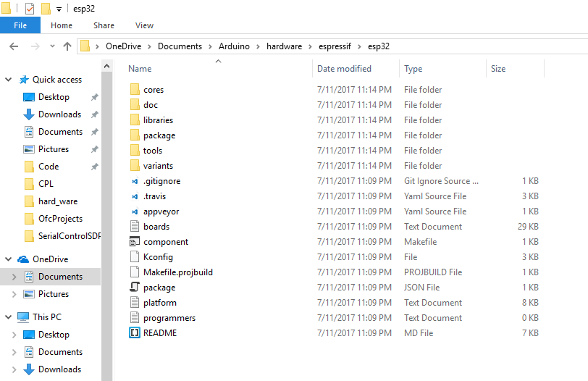The image size is (588, 381).
Task: Select the boards text document icon
Action: [135, 227]
